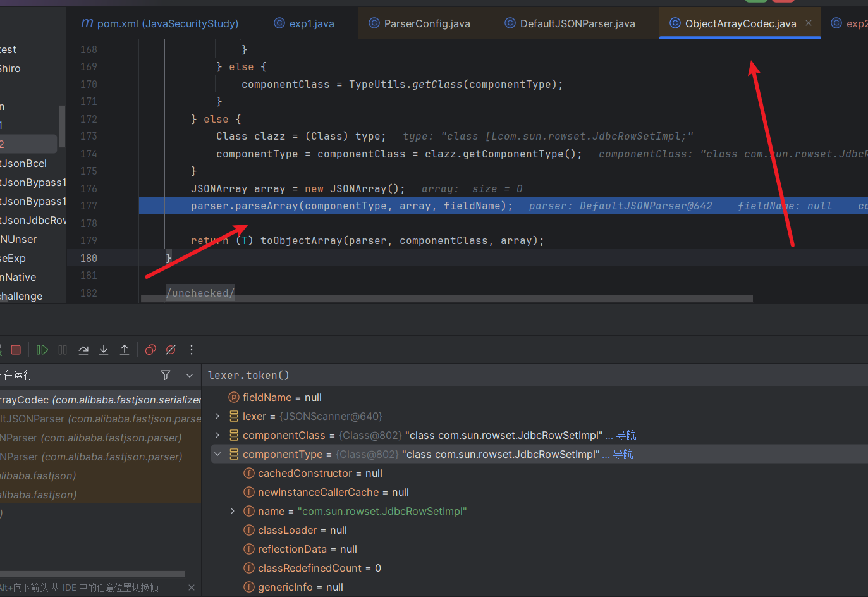The image size is (868, 597).
Task: Switch to exp1.java tab
Action: coord(304,23)
